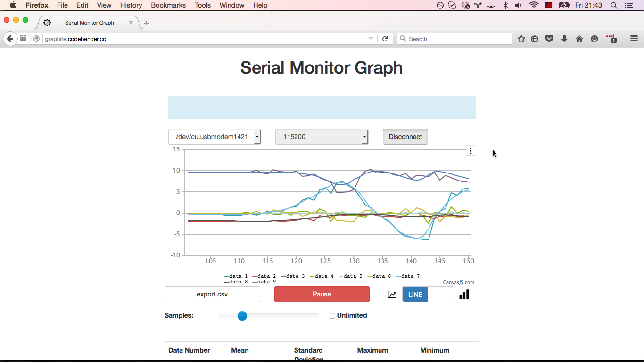This screenshot has height=362, width=644.
Task: Open the Bookmarks menu
Action: (x=168, y=5)
